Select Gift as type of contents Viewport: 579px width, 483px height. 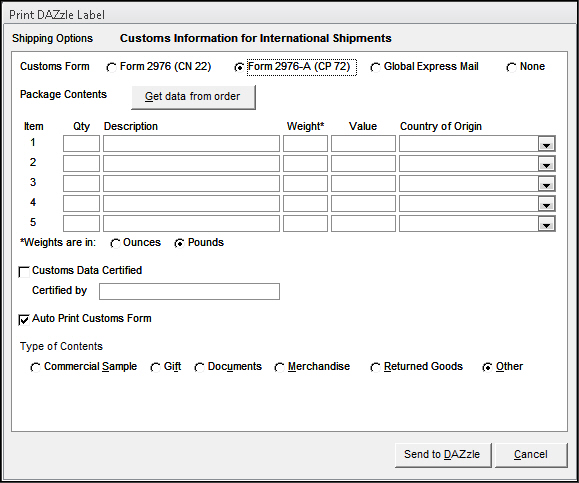pos(155,367)
